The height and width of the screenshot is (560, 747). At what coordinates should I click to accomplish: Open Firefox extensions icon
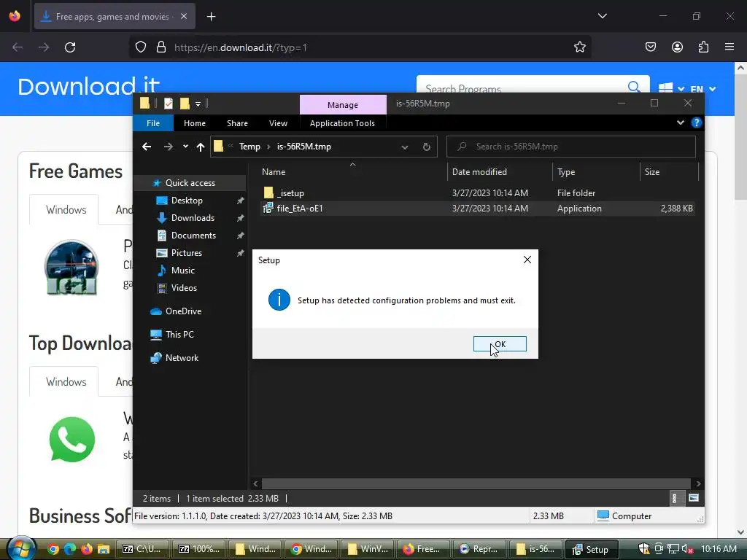(703, 47)
